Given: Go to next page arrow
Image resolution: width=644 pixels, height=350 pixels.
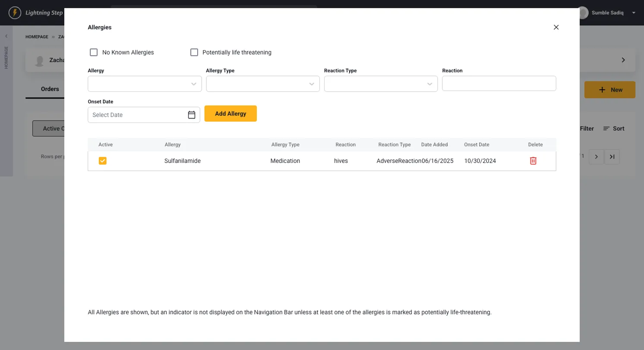Looking at the screenshot, I should click(596, 156).
